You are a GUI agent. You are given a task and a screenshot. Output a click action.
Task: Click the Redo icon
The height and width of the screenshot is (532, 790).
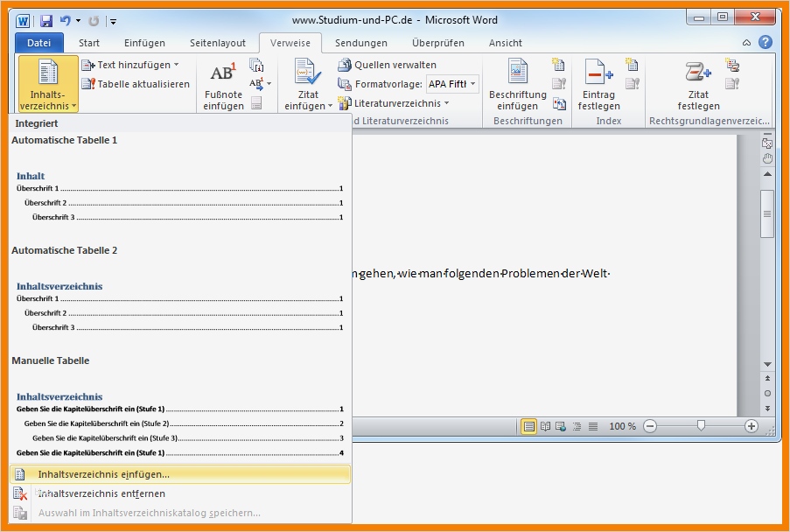(94, 21)
